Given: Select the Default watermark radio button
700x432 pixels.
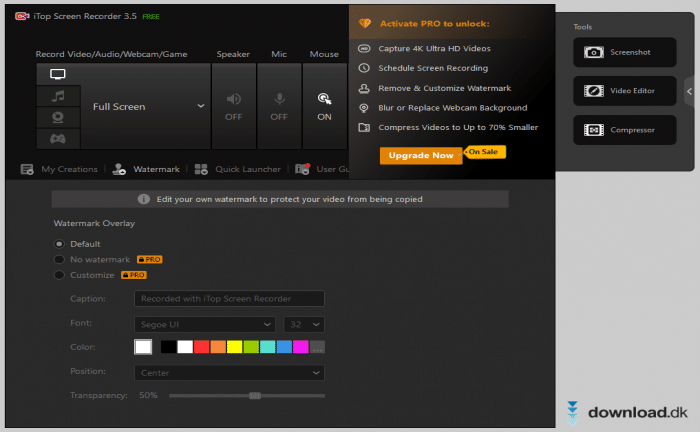Looking at the screenshot, I should point(59,244).
